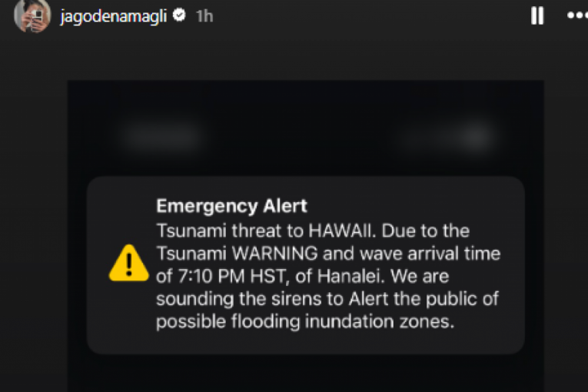Screen dimensions: 588x392
Task: Open the jagodenamagli username link
Action: tap(114, 16)
